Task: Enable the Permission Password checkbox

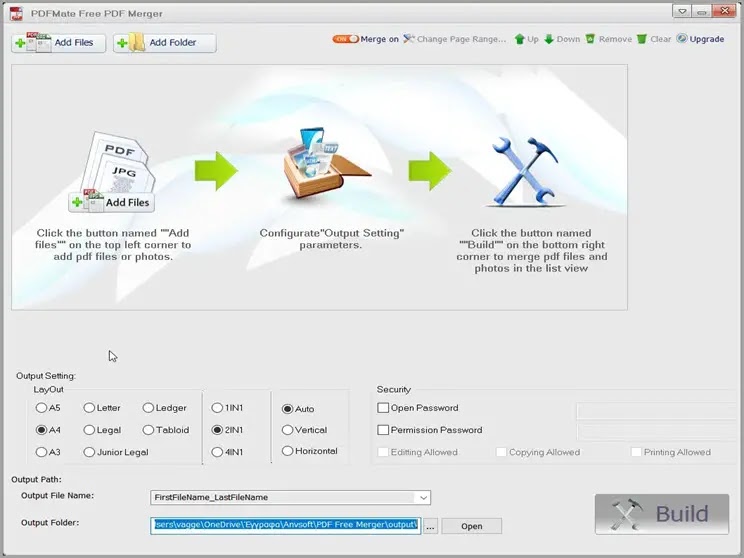Action: point(383,430)
